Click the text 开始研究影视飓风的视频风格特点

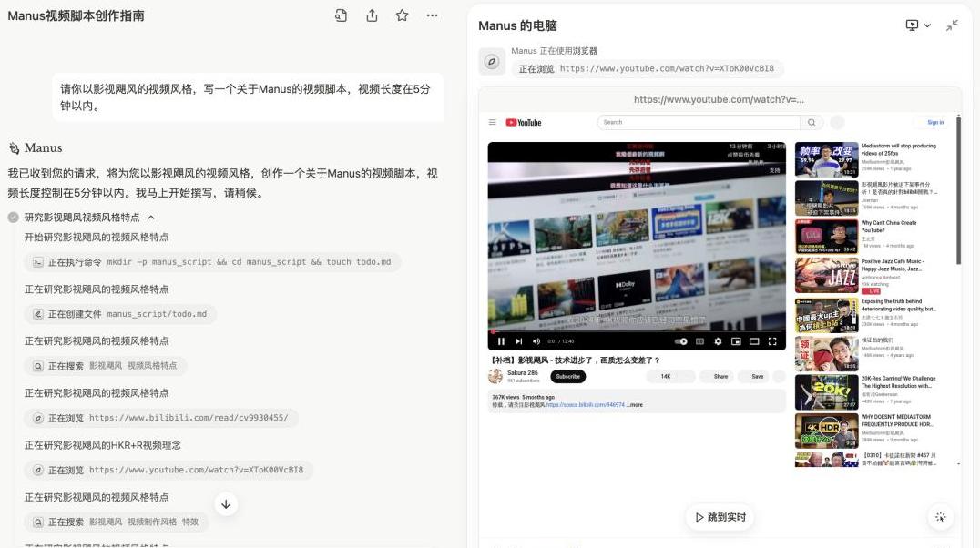(x=97, y=238)
